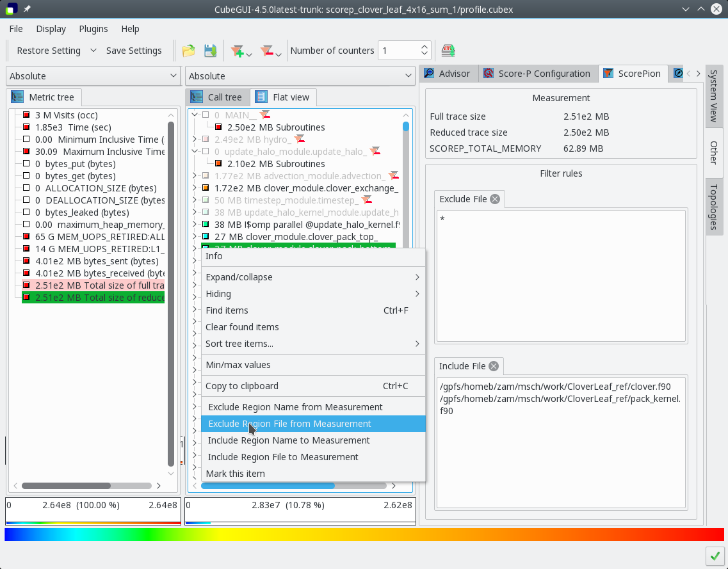Screen dimensions: 728x569
Task: Close the Include File filter tab
Action: point(494,366)
